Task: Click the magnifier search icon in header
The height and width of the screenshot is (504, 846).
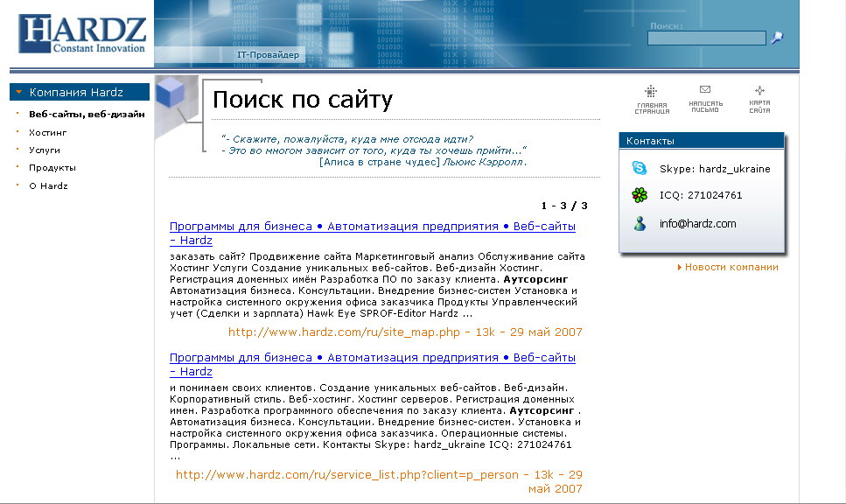Action: tap(777, 38)
